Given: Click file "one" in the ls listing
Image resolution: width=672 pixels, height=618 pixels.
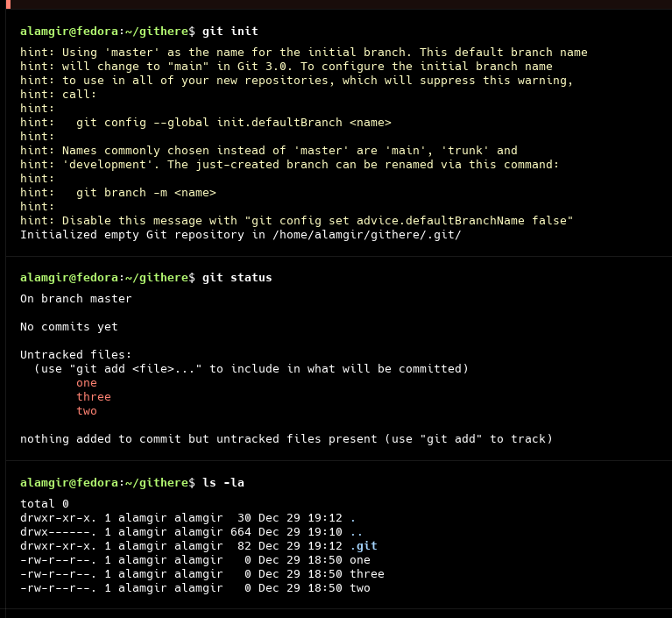Looking at the screenshot, I should (x=359, y=560).
